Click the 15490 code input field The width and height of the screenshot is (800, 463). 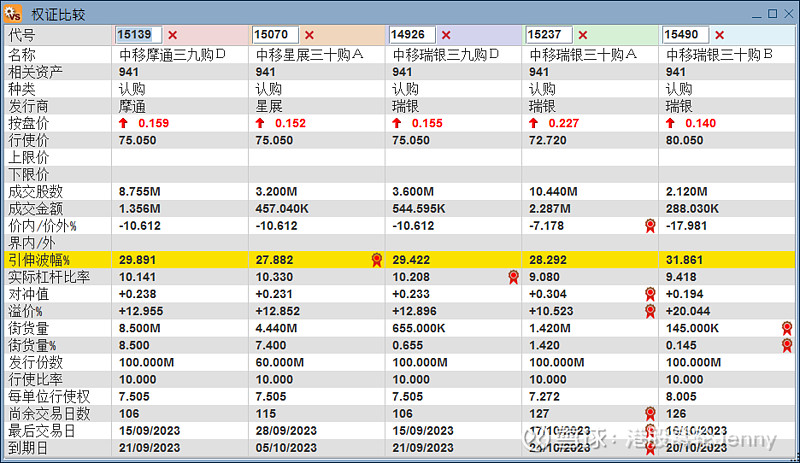coord(685,35)
